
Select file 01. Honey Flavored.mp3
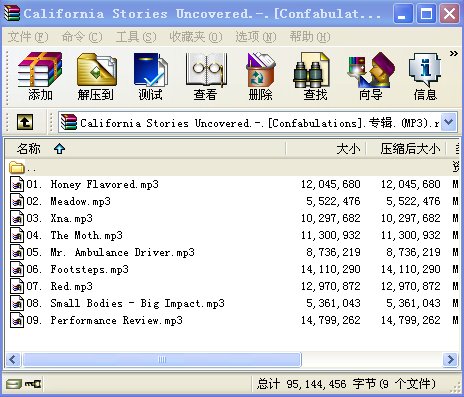(232, 184)
